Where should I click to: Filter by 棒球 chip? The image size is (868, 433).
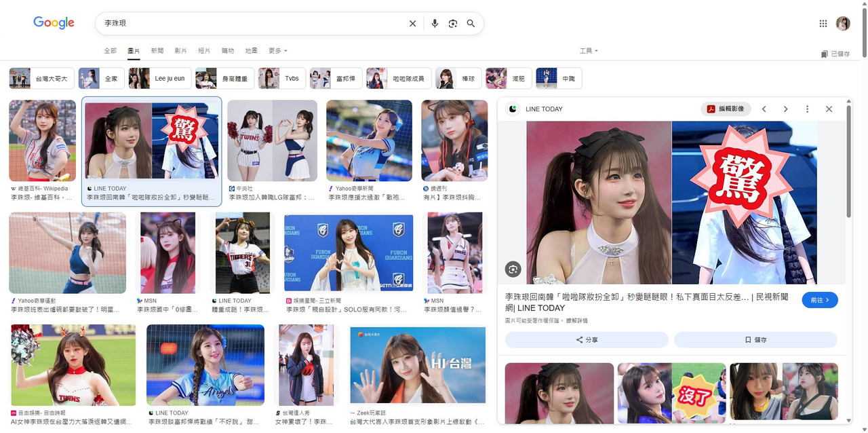coord(458,79)
